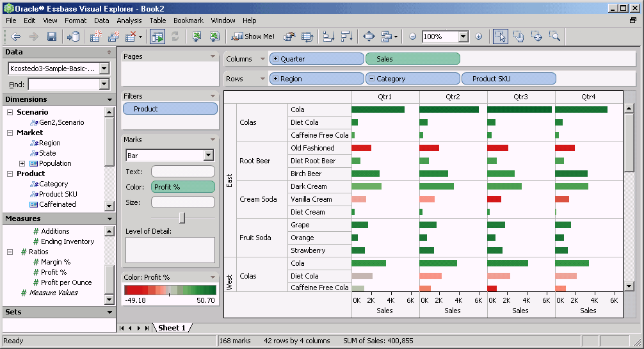Click the red Old Fashioned Qtr1 bar

coord(362,148)
